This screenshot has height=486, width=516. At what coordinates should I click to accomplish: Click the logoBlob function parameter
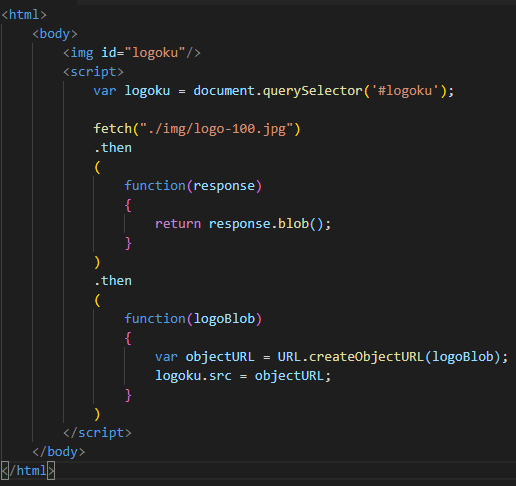224,319
